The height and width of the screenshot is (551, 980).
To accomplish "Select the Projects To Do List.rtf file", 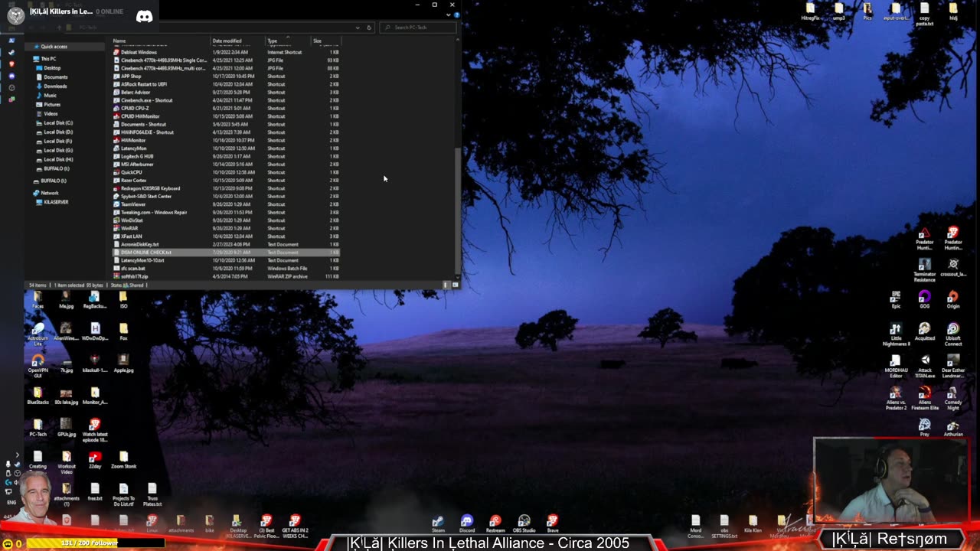I will 123,495.
